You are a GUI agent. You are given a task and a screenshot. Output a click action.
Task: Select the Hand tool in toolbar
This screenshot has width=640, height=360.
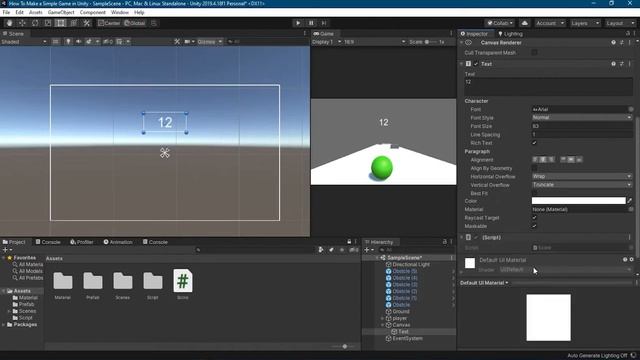[x=9, y=23]
